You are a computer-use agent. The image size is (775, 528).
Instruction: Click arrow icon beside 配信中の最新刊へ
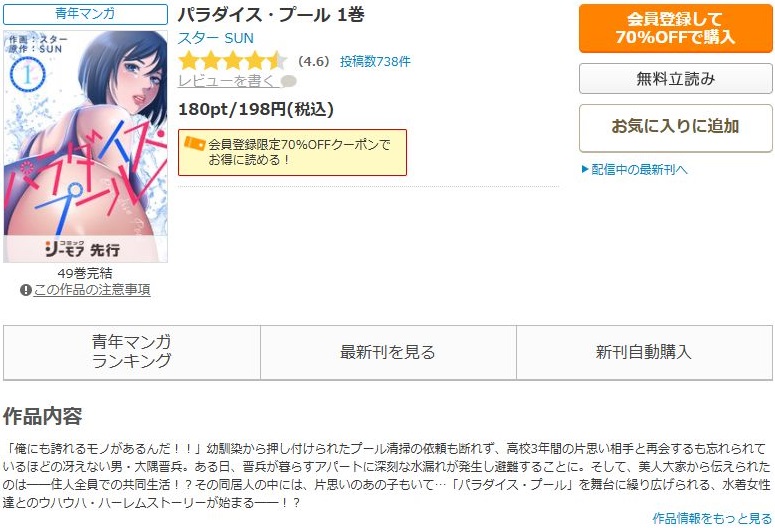click(585, 170)
